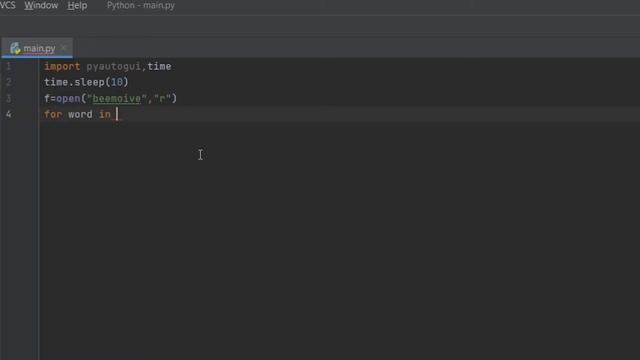640x360 pixels.
Task: Click line number 4 in the gutter
Action: [9, 114]
